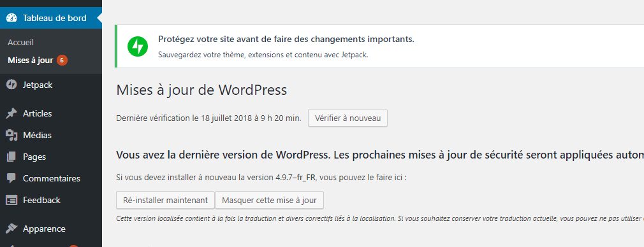Click the Commentaires bubble icon
The height and width of the screenshot is (247, 644).
[11, 178]
